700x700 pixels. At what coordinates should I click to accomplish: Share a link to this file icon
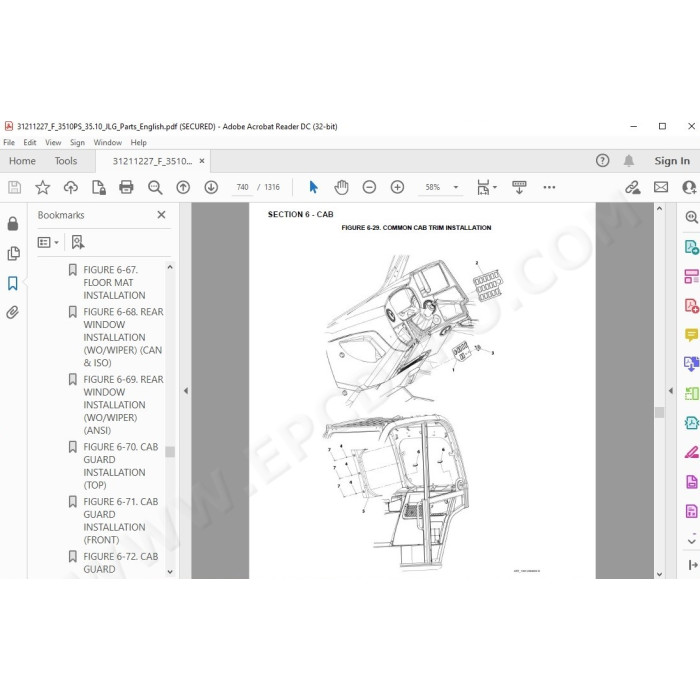[x=633, y=187]
